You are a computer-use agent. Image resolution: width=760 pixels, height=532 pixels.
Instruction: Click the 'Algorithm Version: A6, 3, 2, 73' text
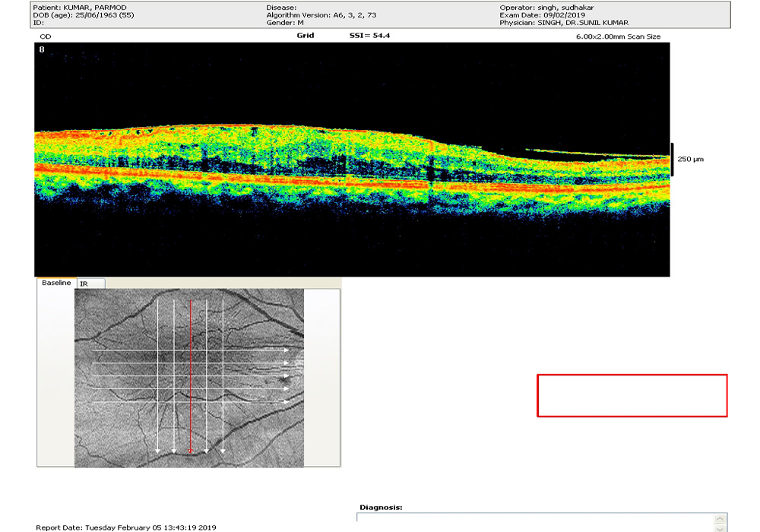321,15
